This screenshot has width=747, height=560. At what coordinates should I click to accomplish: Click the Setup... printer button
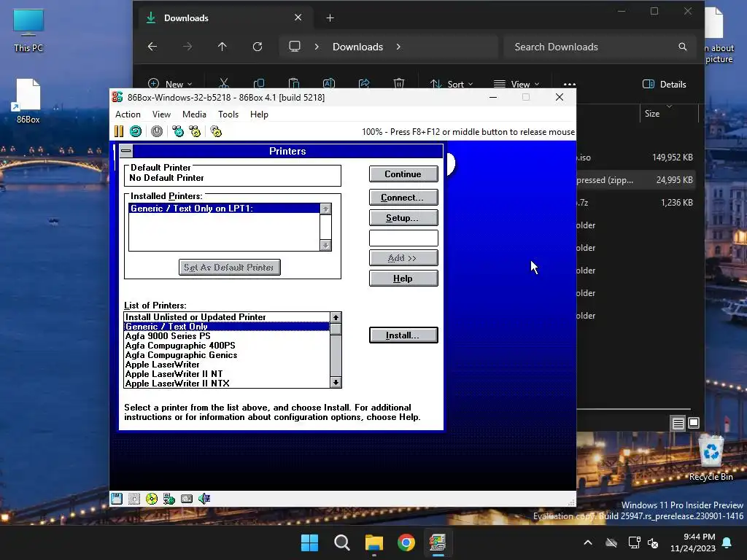point(403,217)
